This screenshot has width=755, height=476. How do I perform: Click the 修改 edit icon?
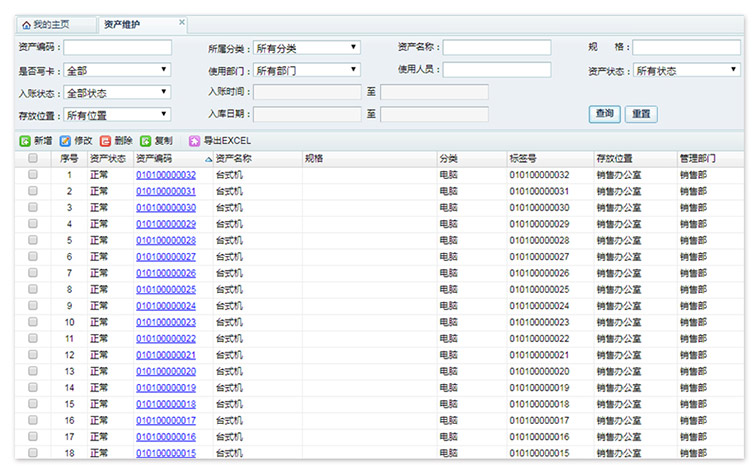point(65,141)
